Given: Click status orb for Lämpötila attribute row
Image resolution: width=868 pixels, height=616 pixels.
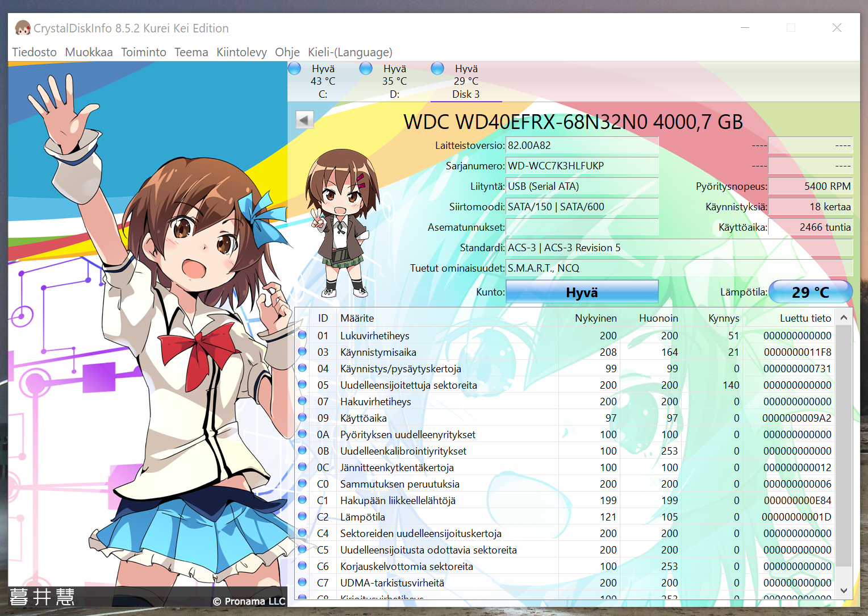Looking at the screenshot, I should [302, 517].
